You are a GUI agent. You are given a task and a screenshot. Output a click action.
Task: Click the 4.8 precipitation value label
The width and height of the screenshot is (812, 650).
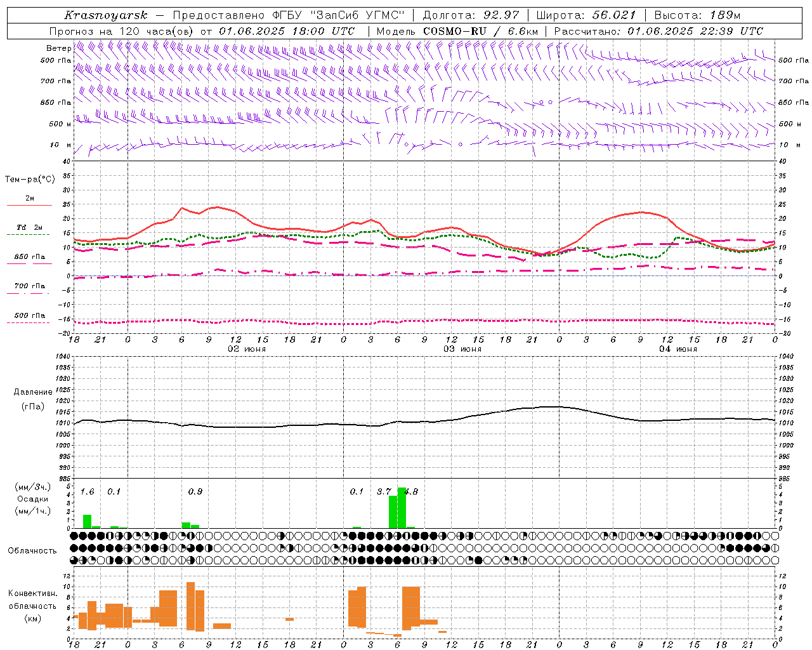click(x=411, y=491)
